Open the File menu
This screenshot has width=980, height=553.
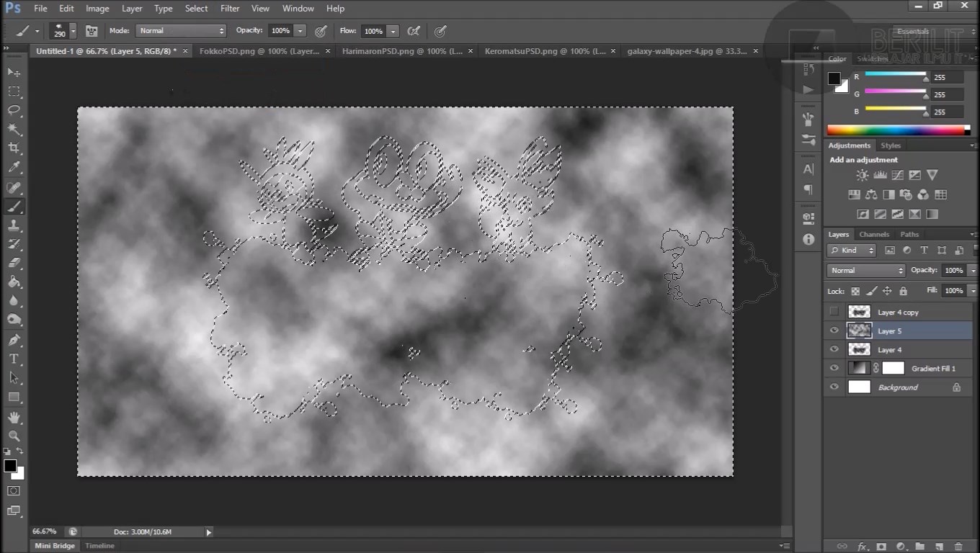click(40, 9)
